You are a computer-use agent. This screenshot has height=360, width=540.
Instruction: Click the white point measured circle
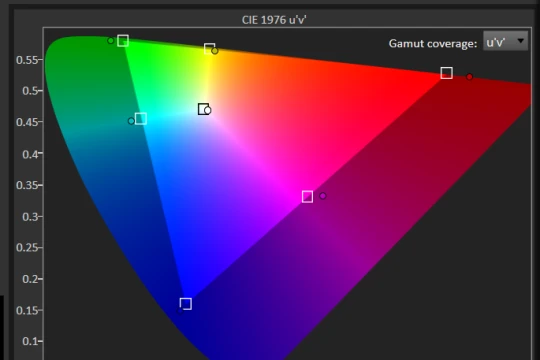coord(208,110)
